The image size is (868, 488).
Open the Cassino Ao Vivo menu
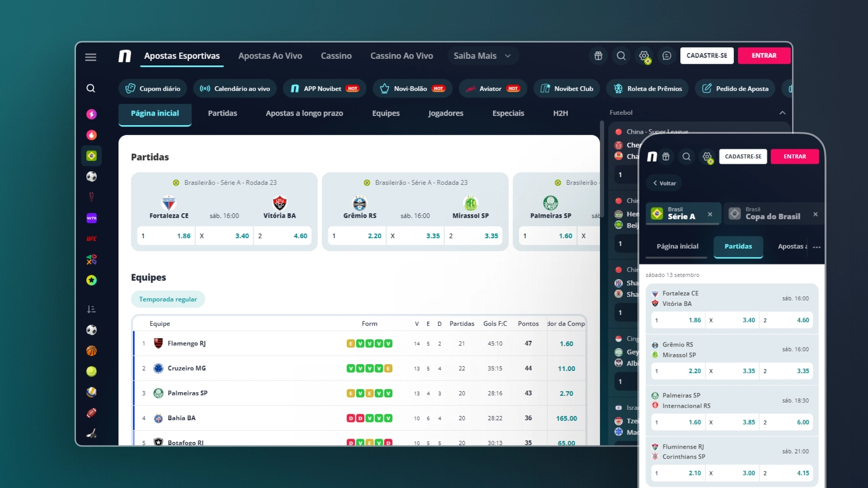click(x=401, y=56)
